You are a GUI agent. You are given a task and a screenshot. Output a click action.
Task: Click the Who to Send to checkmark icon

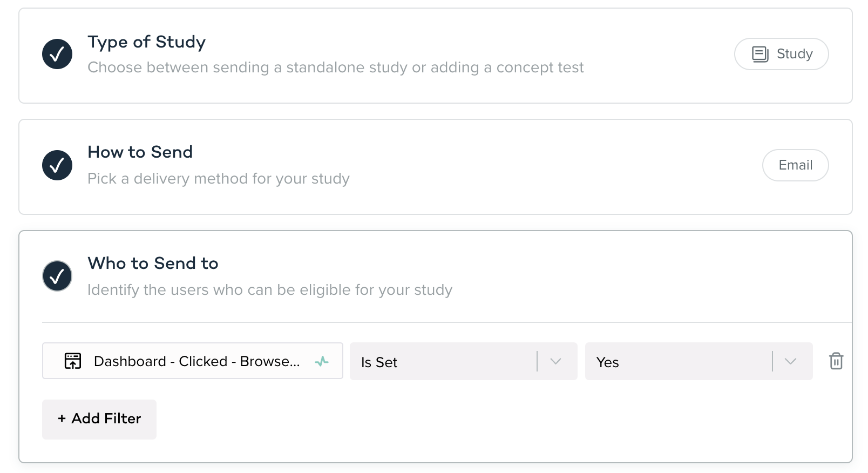[57, 276]
